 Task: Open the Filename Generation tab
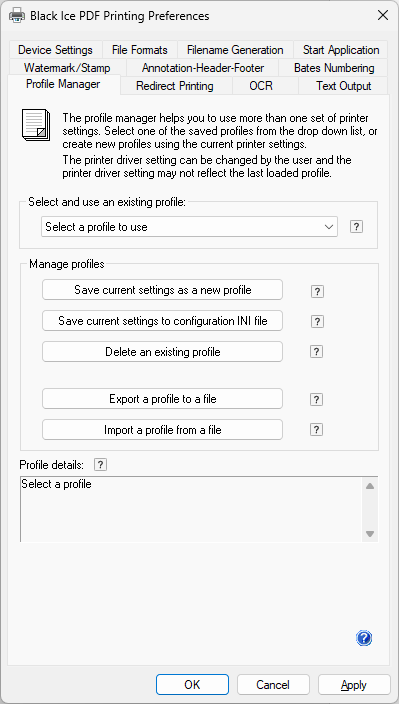pos(235,50)
